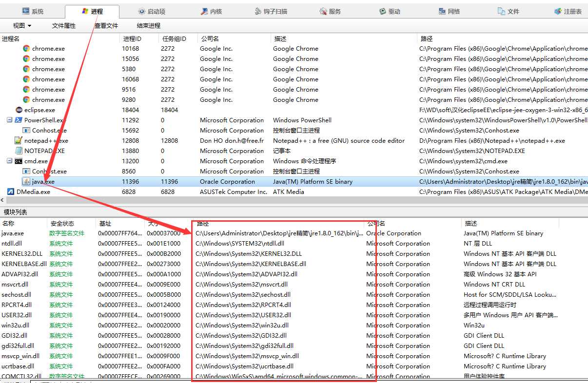Image resolution: width=588 pixels, height=383 pixels.
Task: Open the 内核 tab
Action: pyautogui.click(x=211, y=12)
